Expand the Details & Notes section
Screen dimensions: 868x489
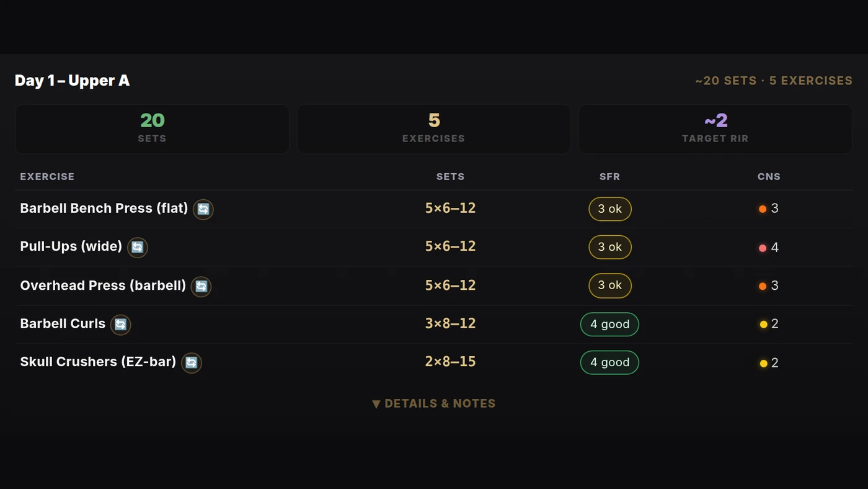pos(434,403)
